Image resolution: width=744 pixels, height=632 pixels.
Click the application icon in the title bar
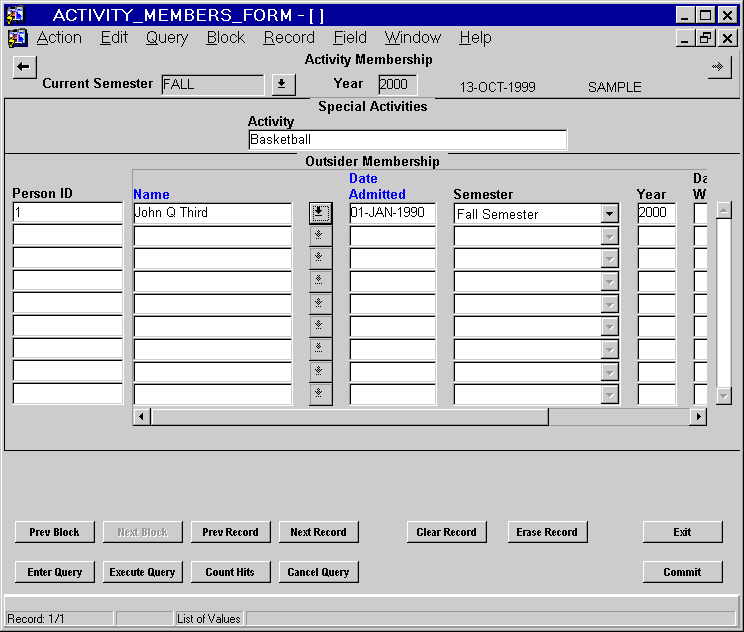(x=16, y=15)
